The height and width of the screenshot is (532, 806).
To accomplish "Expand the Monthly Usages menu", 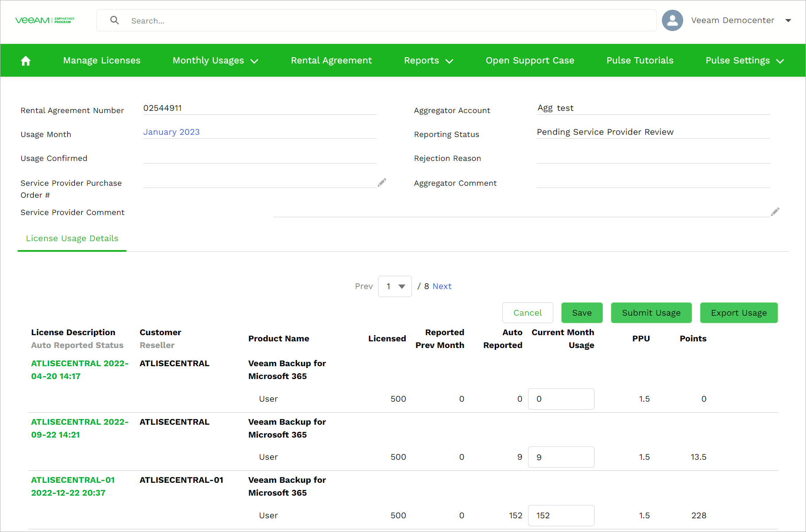I will click(x=215, y=61).
